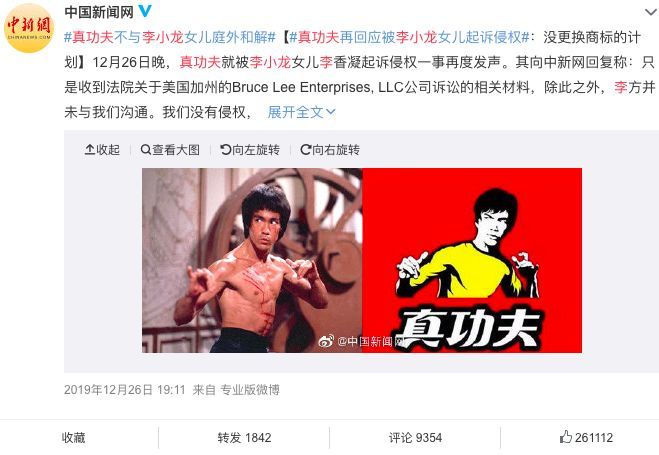Click the red 真功夫 logo image
Screen dimensions: 659x455
click(472, 260)
